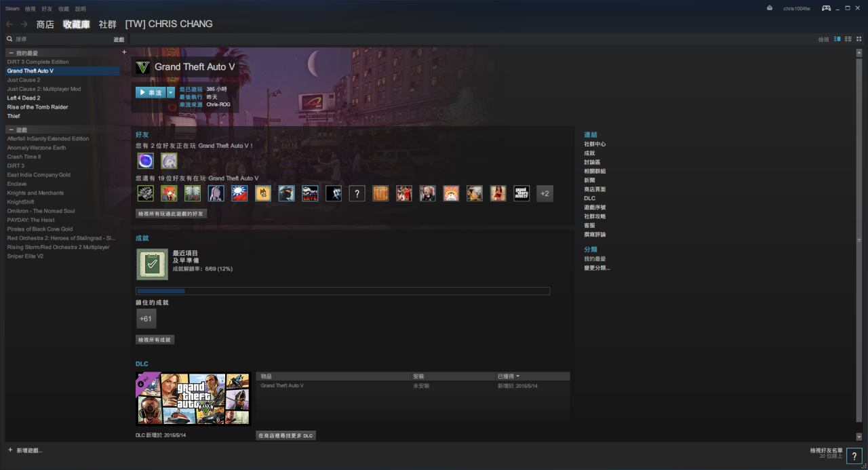
Task: Open the fox face friend avatar
Action: (263, 194)
